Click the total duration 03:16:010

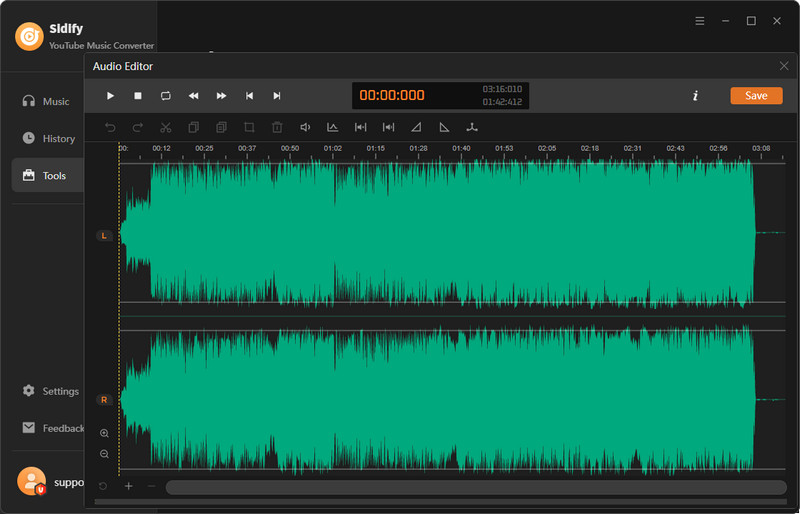click(x=502, y=89)
